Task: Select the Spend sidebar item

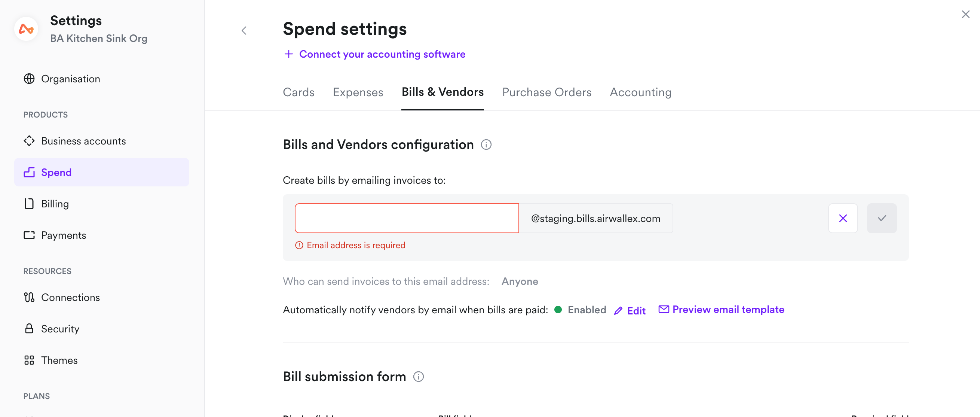Action: [x=102, y=172]
